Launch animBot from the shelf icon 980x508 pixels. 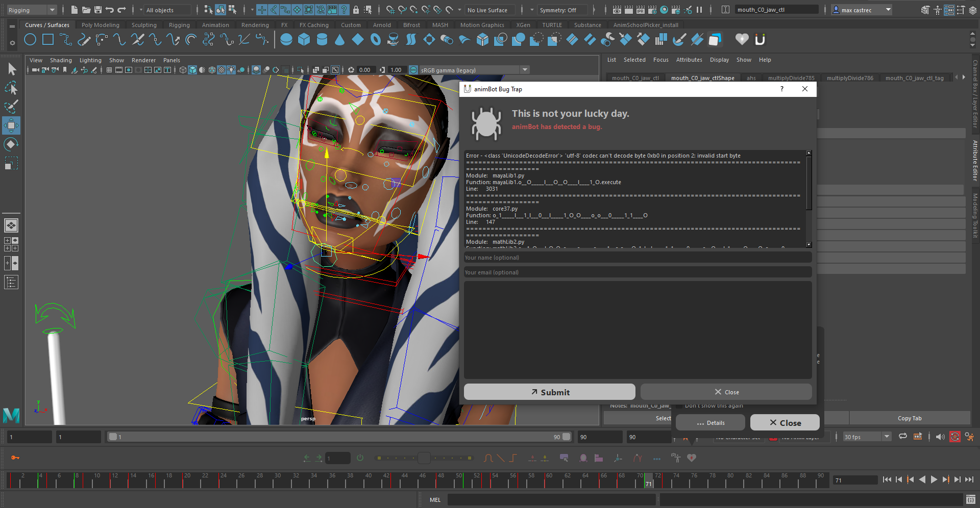pos(760,39)
